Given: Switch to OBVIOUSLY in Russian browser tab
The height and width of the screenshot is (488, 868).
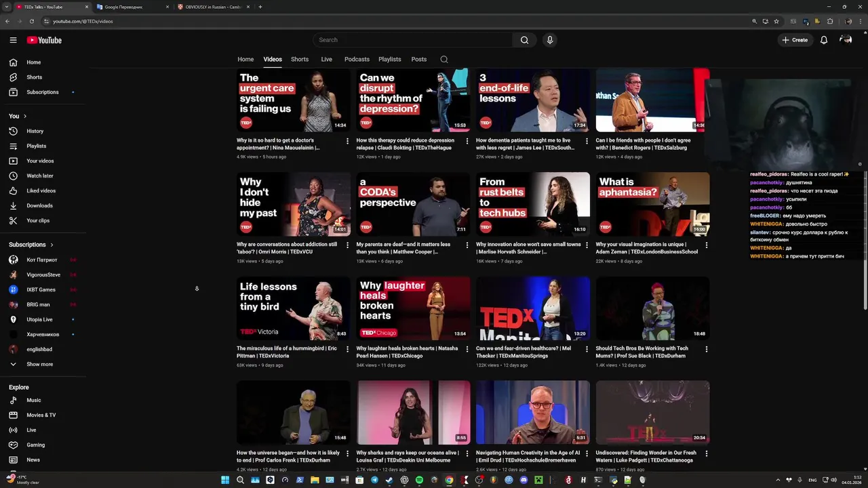Looking at the screenshot, I should pyautogui.click(x=214, y=7).
